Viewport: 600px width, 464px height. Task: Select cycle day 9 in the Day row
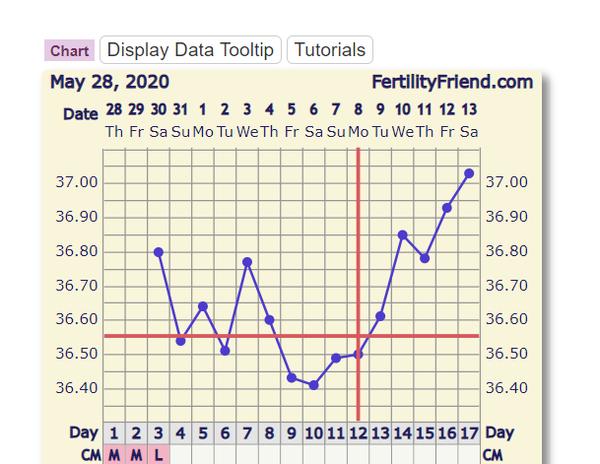pos(291,433)
